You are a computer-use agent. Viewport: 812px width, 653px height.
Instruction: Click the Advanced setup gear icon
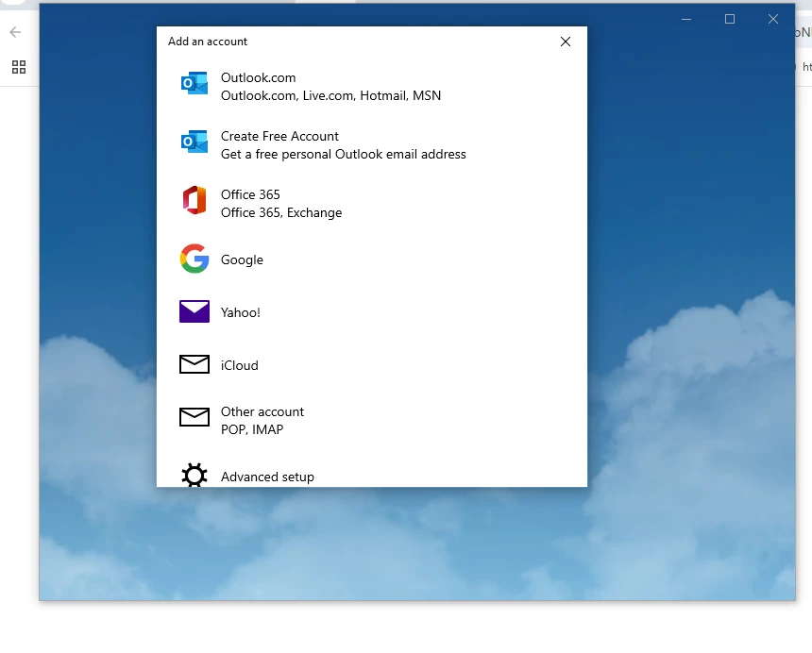pos(195,475)
